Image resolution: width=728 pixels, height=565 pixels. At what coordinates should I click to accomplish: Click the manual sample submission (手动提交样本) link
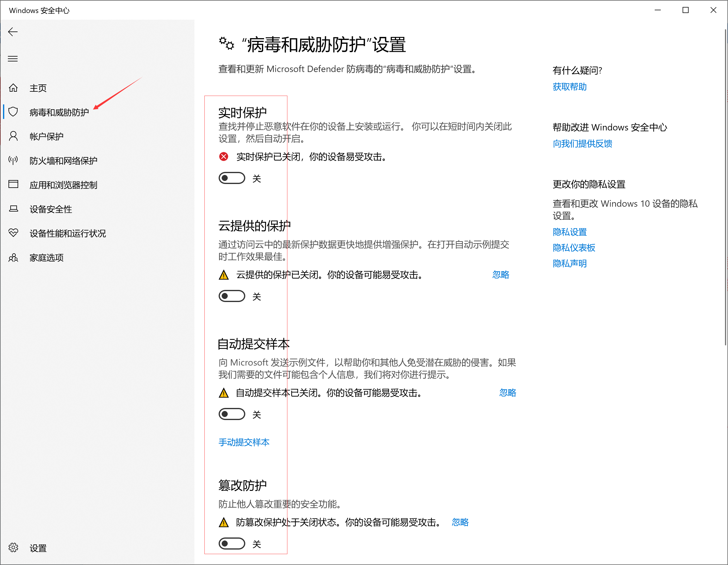point(244,442)
